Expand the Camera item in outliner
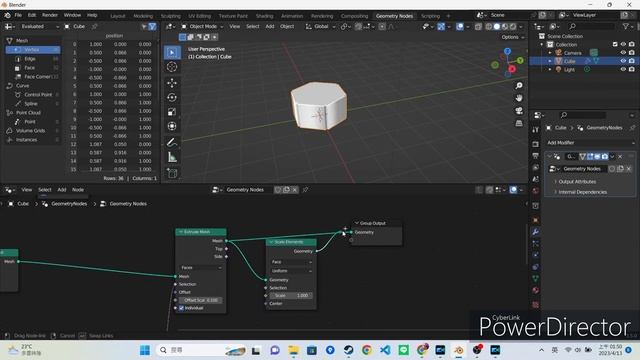This screenshot has height=360, width=640. coord(550,53)
